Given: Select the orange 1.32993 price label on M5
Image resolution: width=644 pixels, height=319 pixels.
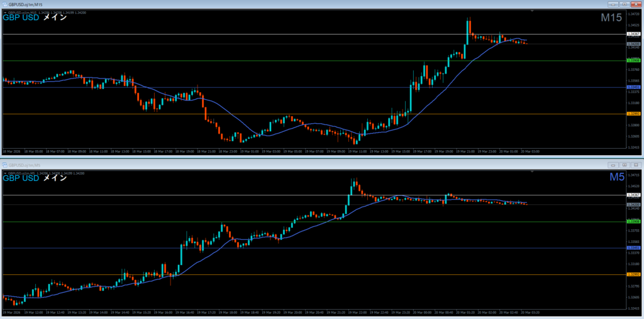Looking at the screenshot, I should coord(633,274).
